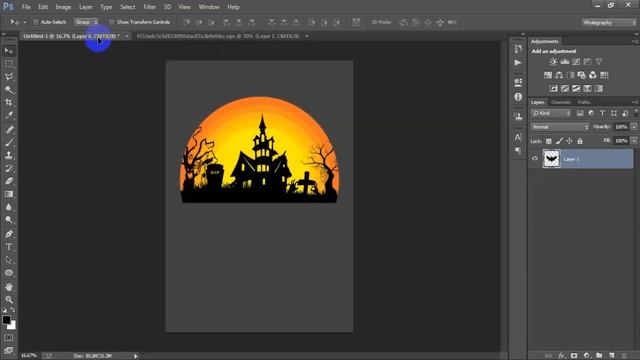
Task: Open the Image menu
Action: pos(63,7)
